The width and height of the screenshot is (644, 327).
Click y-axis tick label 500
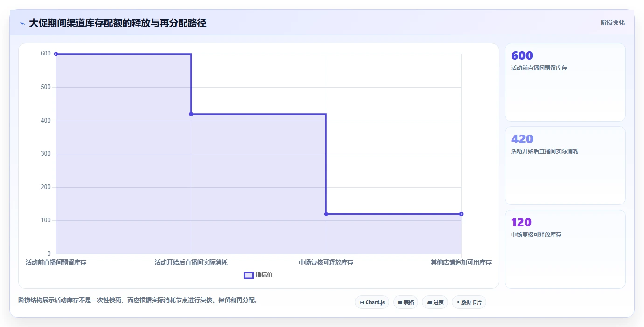pos(46,87)
